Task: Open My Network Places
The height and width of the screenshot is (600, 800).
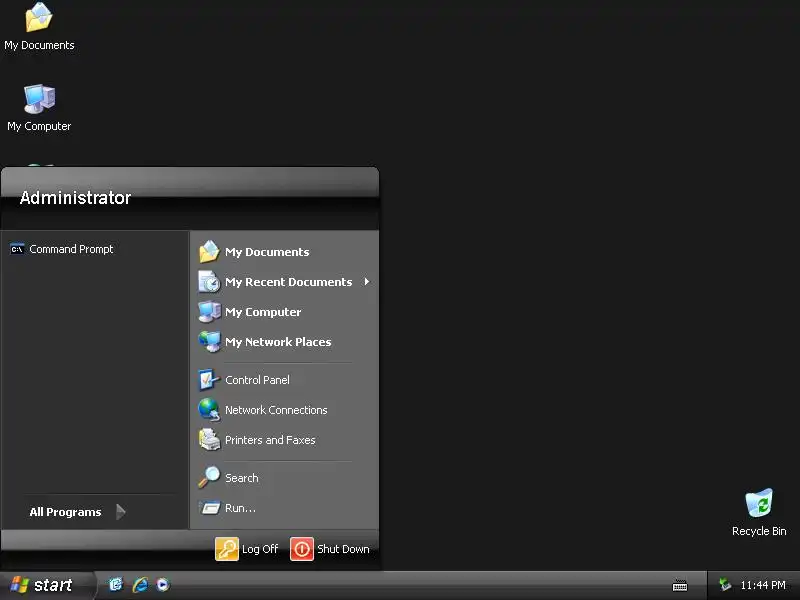Action: coord(284,342)
